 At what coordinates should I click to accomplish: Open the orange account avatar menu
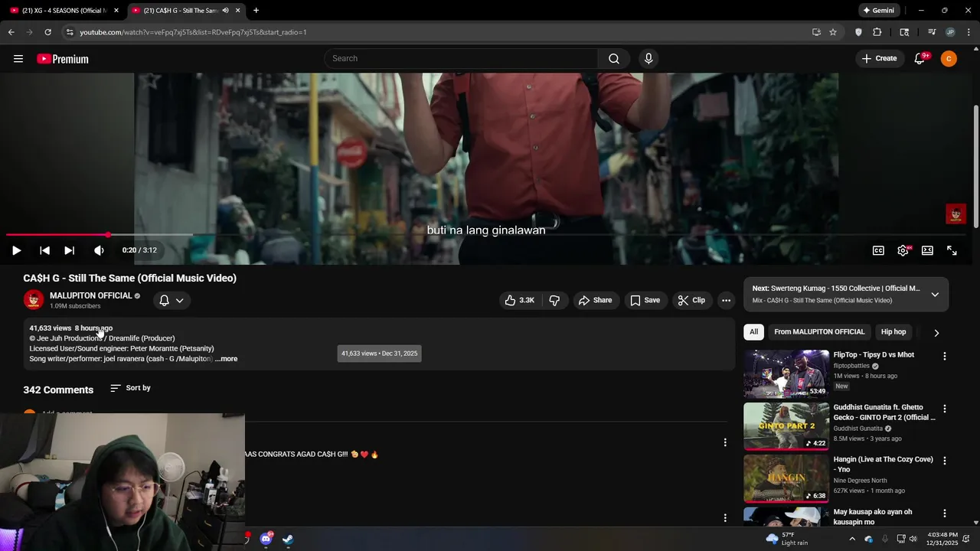(x=949, y=59)
